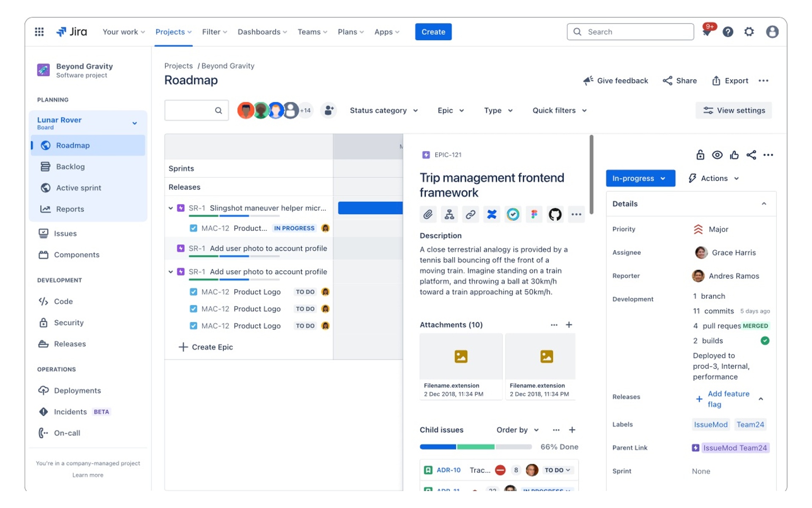Click the Give feedback button
The height and width of the screenshot is (508, 812).
click(x=615, y=81)
